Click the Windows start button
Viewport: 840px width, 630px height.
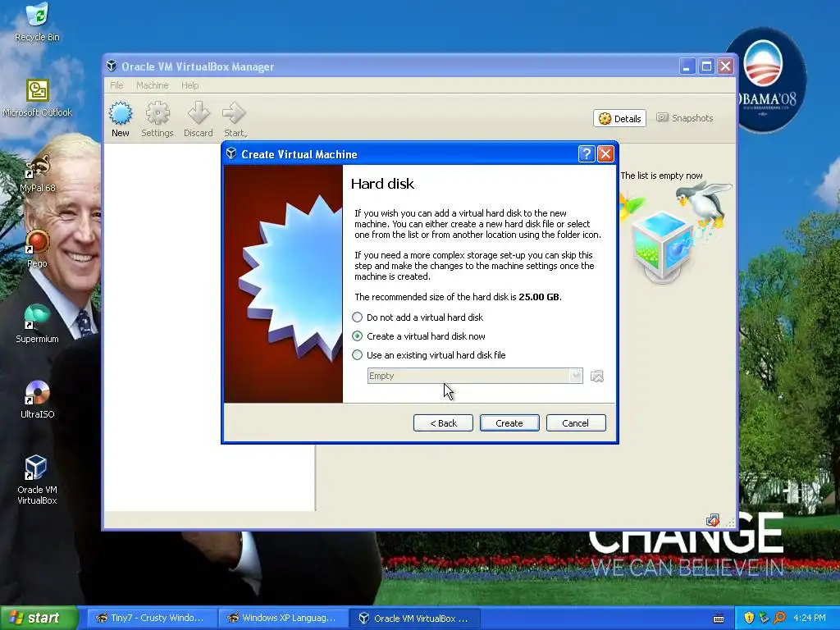coord(39,619)
